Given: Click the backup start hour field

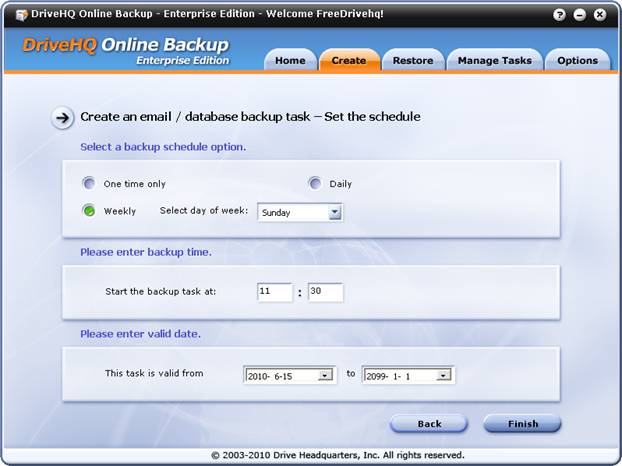Looking at the screenshot, I should pyautogui.click(x=275, y=292).
